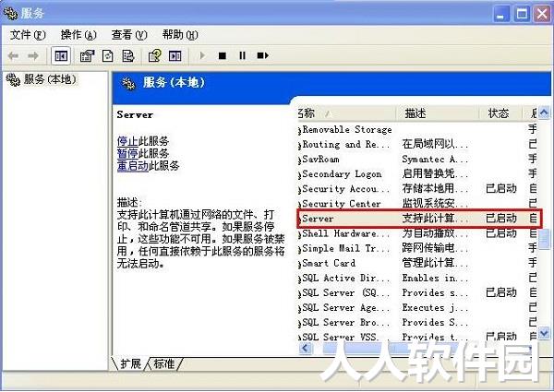Open the Properties toolbar icon

point(87,55)
